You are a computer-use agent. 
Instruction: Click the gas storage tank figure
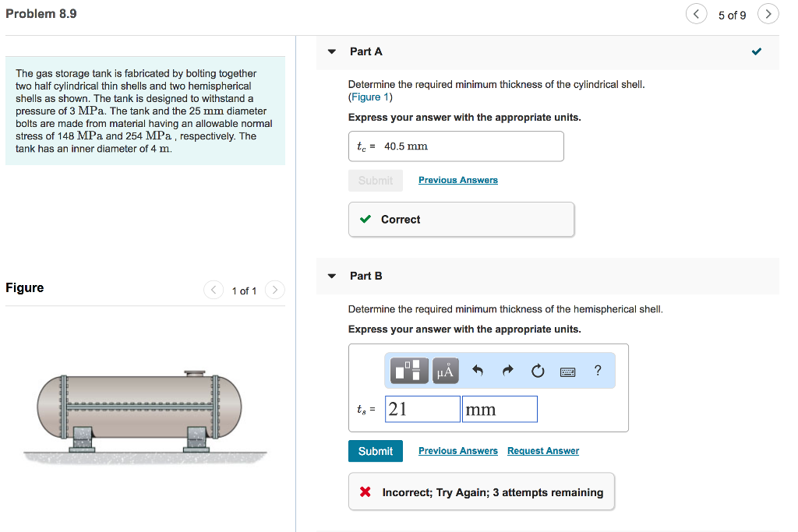140,410
